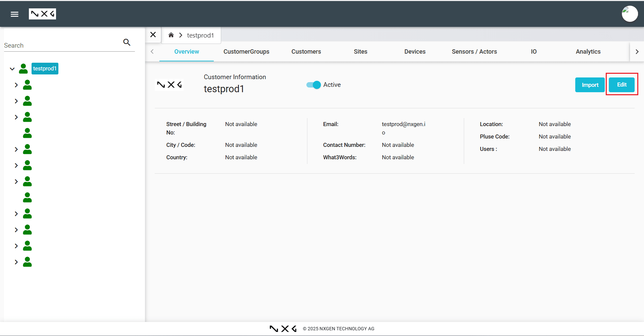Viewport: 644px width, 336px height.
Task: Switch to the Devices tab
Action: pyautogui.click(x=414, y=52)
